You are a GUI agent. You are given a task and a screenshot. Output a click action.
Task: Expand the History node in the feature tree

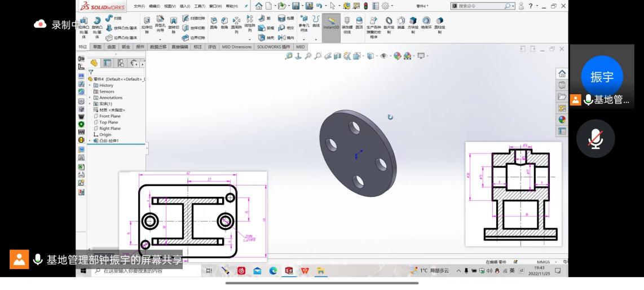90,85
